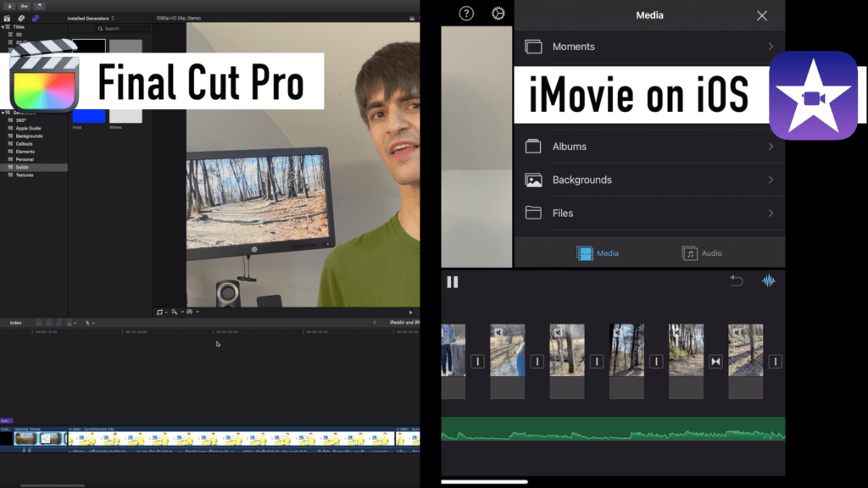This screenshot has height=488, width=868.
Task: Select the Personal generators category
Action: pos(25,158)
